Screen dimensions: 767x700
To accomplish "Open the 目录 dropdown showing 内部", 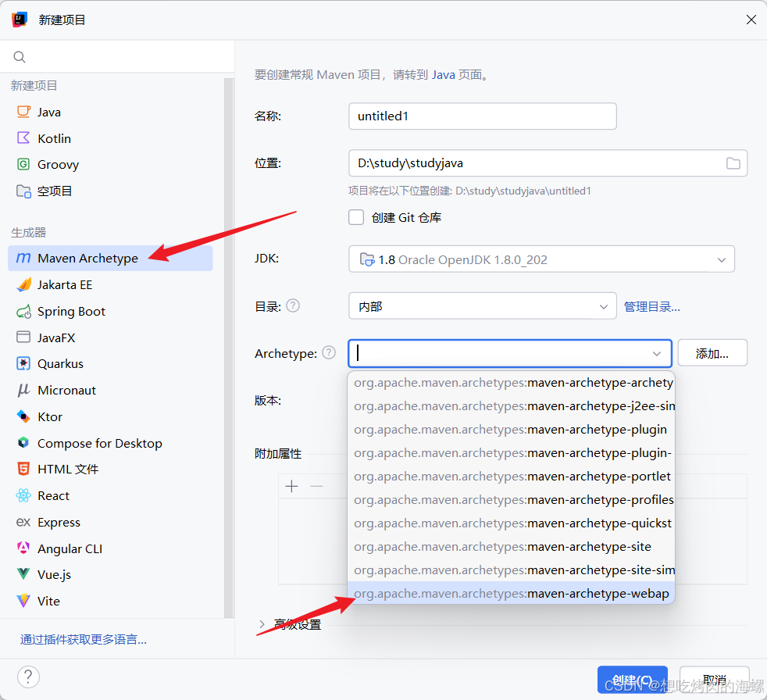I will click(x=483, y=306).
